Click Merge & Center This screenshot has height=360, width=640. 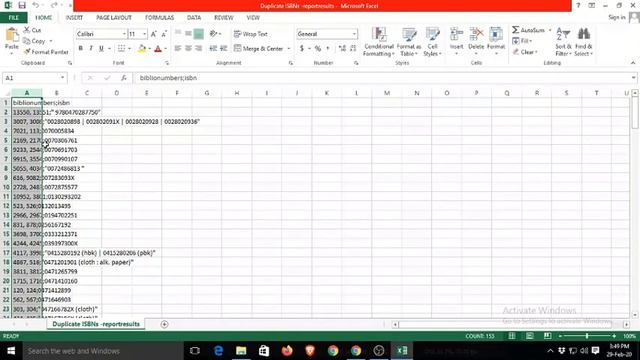(x=259, y=49)
